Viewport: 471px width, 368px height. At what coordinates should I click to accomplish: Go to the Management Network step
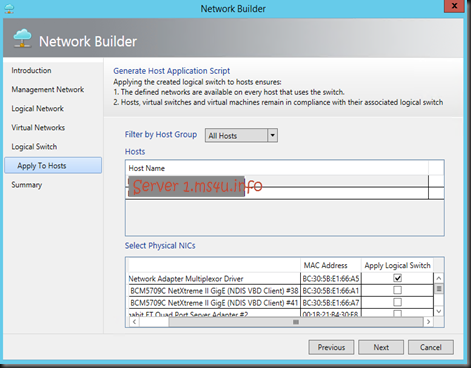(x=48, y=89)
